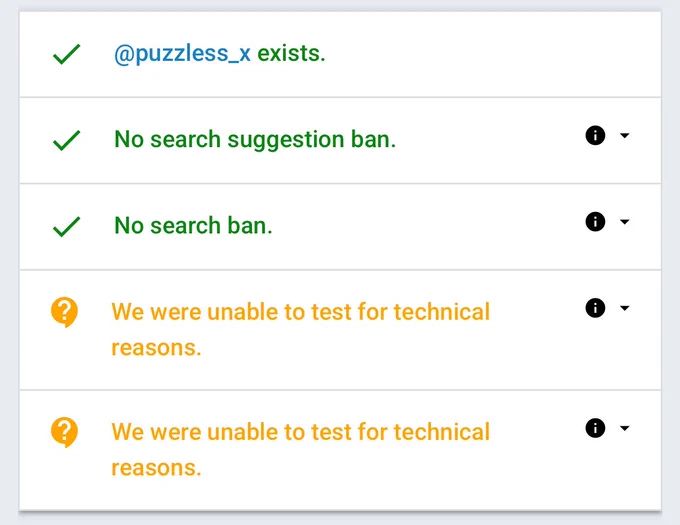Image resolution: width=680 pixels, height=525 pixels.
Task: Select the No search ban result text
Action: (x=193, y=226)
